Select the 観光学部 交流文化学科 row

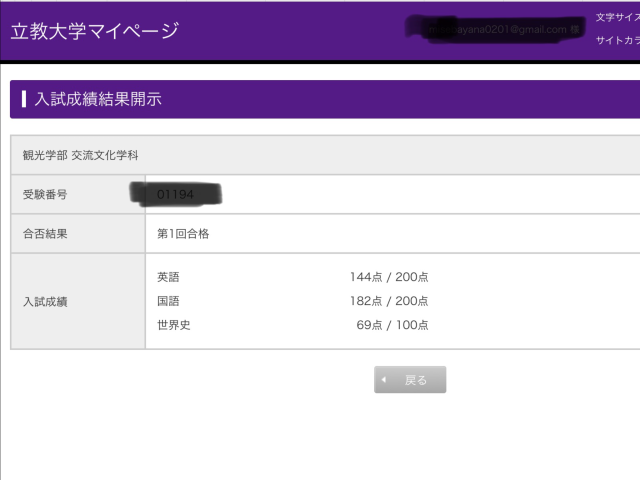pos(80,155)
